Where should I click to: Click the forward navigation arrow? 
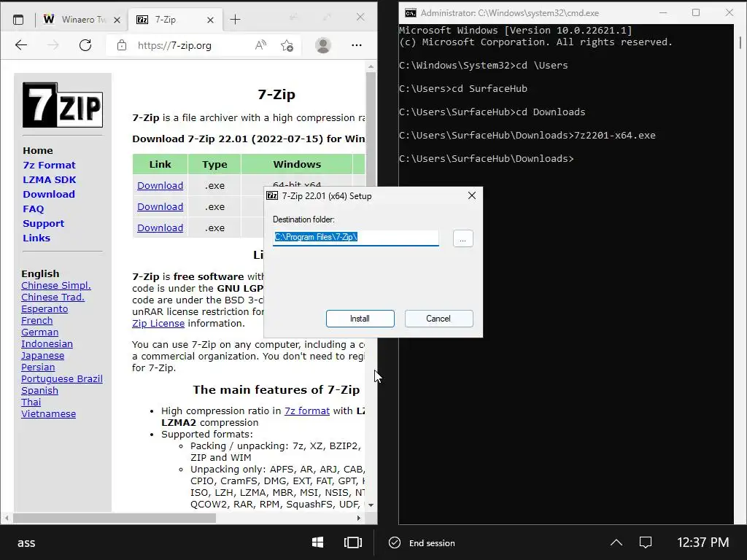click(53, 45)
